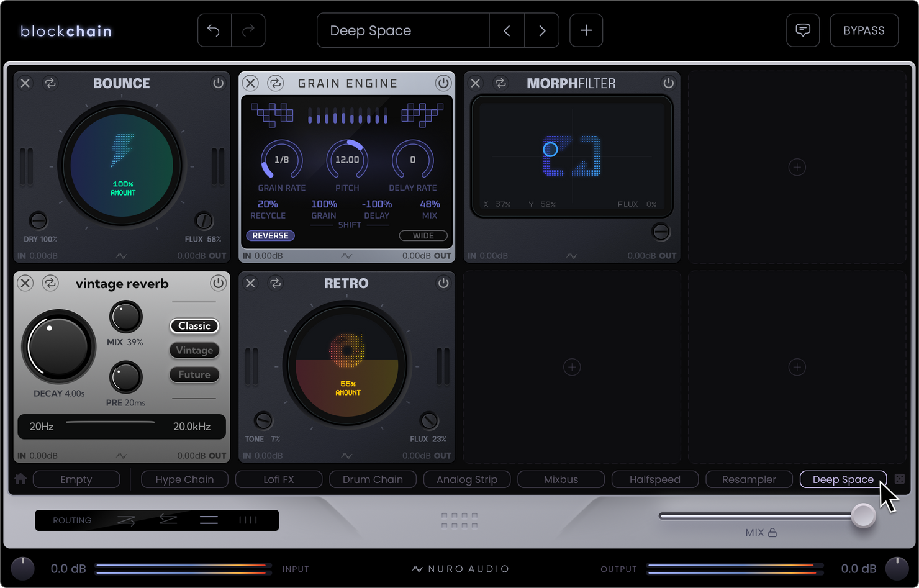
Task: Swap the vintage reverb module effect
Action: [x=50, y=283]
